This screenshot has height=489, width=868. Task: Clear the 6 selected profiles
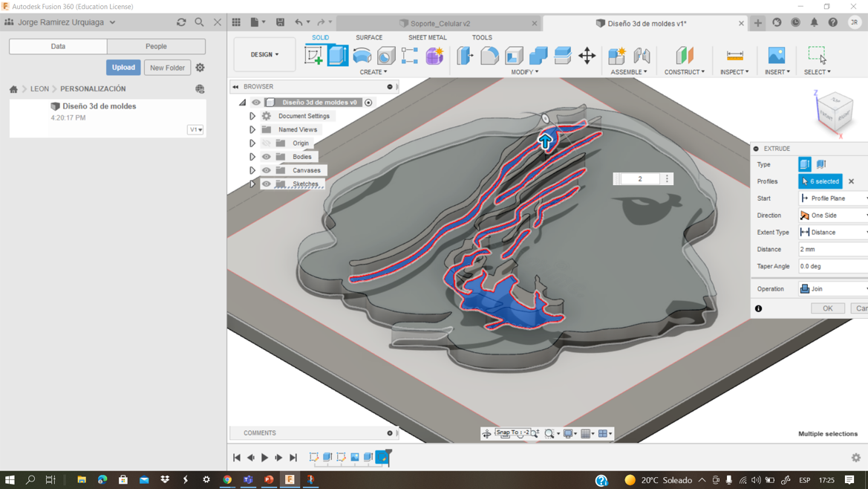tap(852, 181)
